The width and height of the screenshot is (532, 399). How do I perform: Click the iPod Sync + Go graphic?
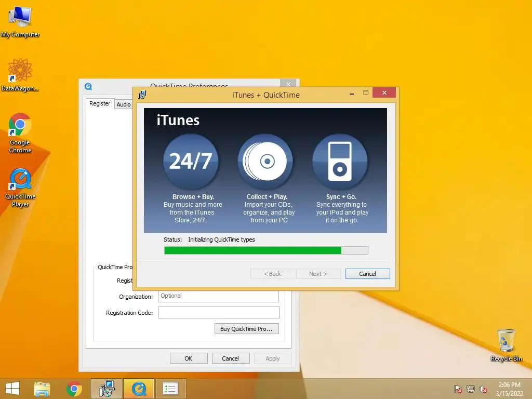coord(340,161)
